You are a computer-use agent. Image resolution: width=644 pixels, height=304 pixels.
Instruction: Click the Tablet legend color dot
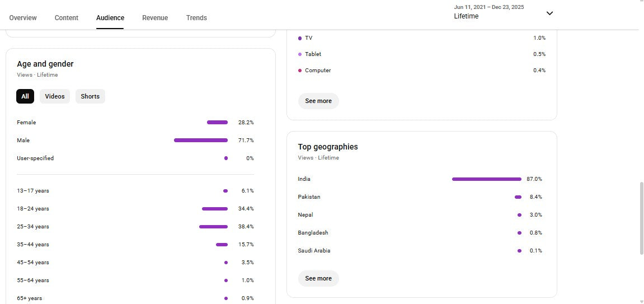pyautogui.click(x=300, y=54)
